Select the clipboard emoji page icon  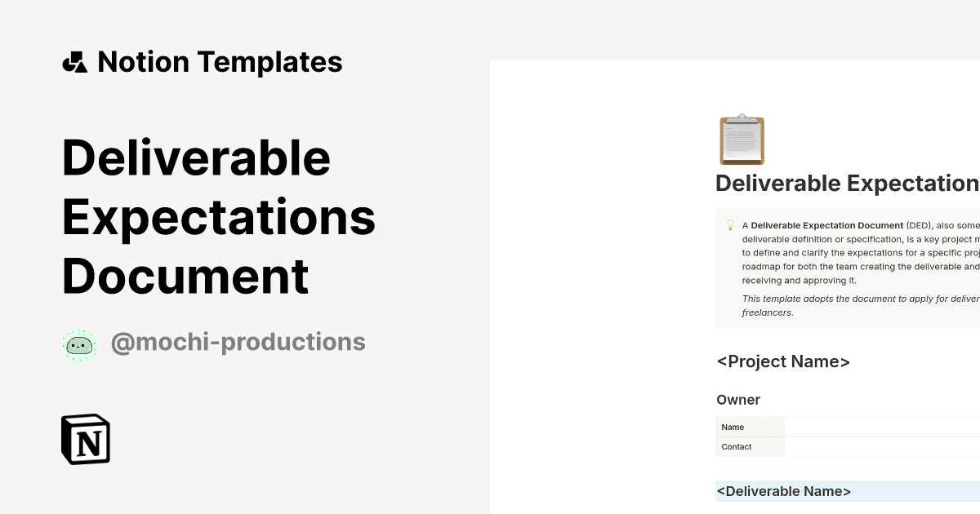[742, 140]
